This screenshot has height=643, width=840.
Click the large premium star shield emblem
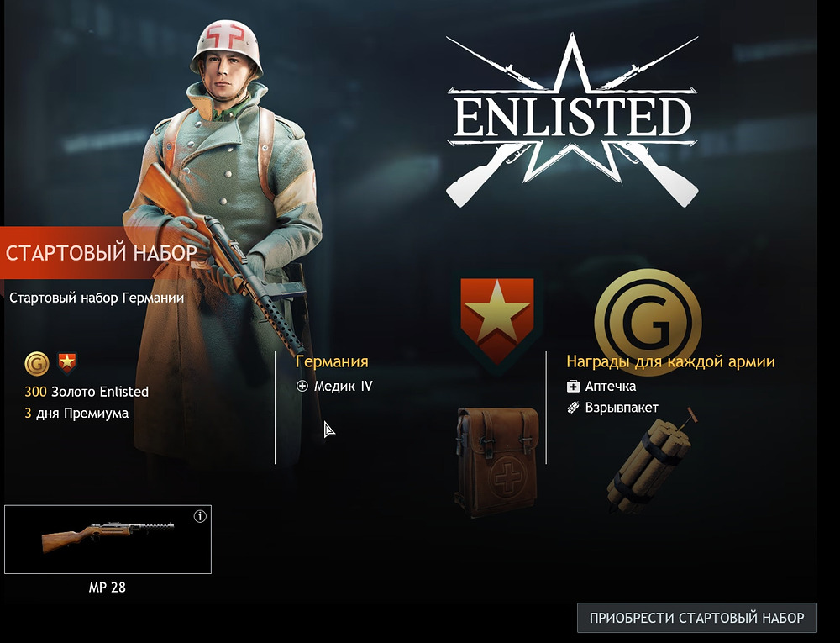pyautogui.click(x=497, y=320)
